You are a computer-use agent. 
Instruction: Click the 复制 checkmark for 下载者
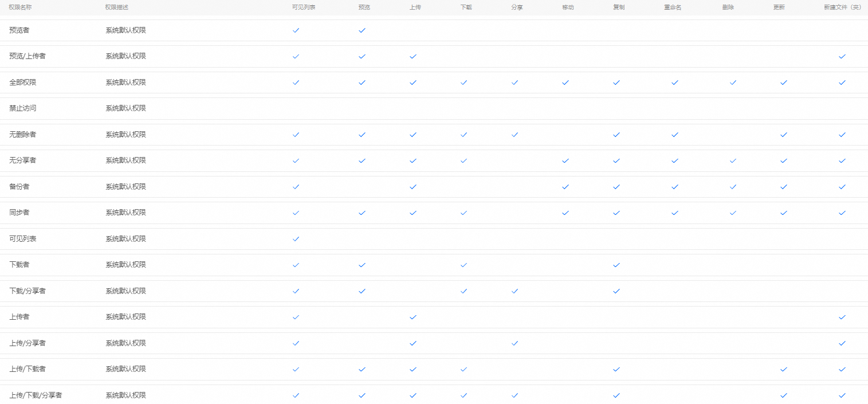(616, 265)
